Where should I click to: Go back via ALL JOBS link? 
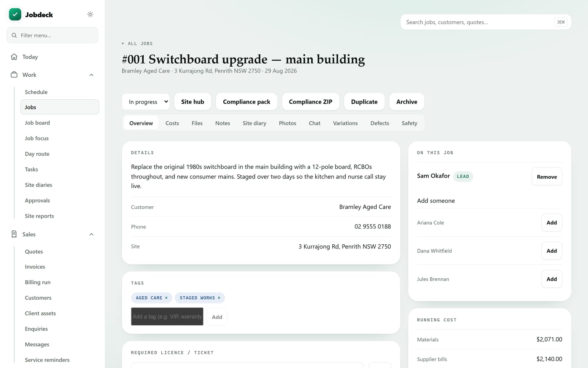click(137, 43)
